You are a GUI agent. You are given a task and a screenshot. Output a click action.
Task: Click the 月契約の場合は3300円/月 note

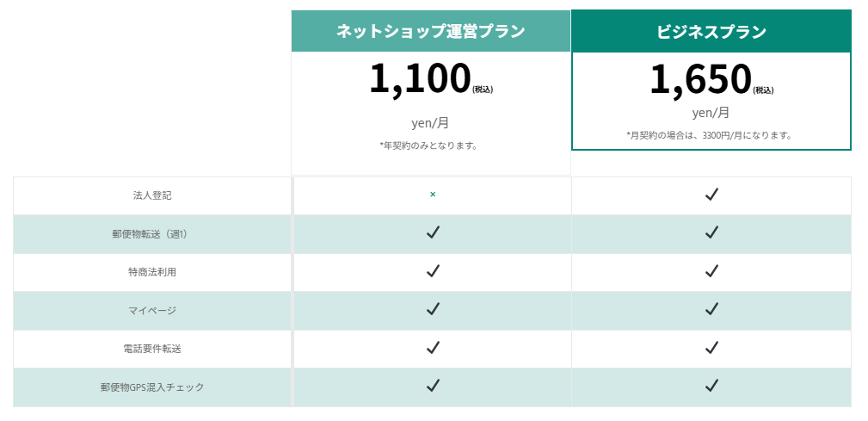point(709,135)
